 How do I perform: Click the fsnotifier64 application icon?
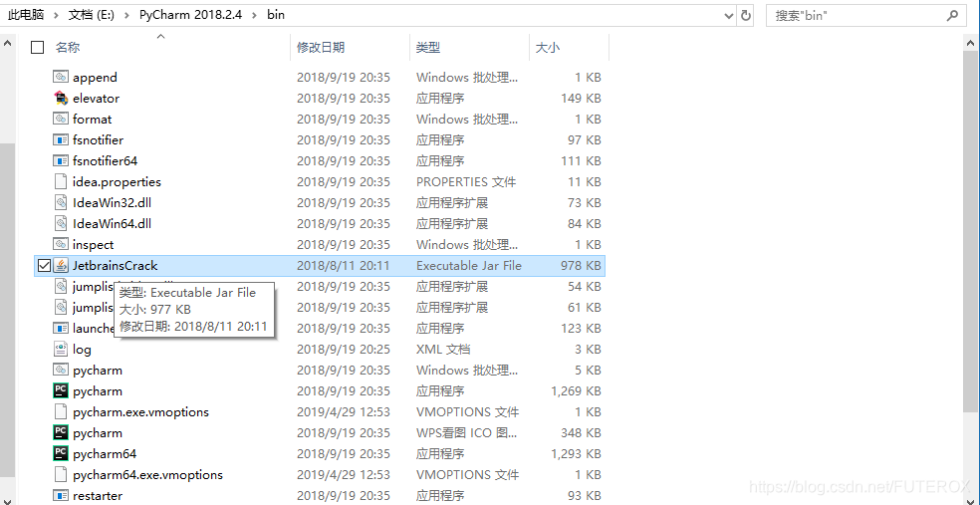coord(61,160)
